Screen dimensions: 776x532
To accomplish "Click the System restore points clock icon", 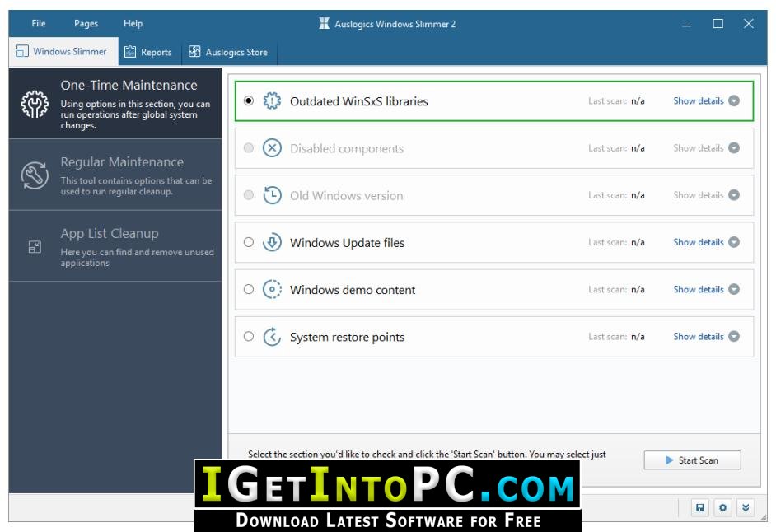I will (272, 337).
